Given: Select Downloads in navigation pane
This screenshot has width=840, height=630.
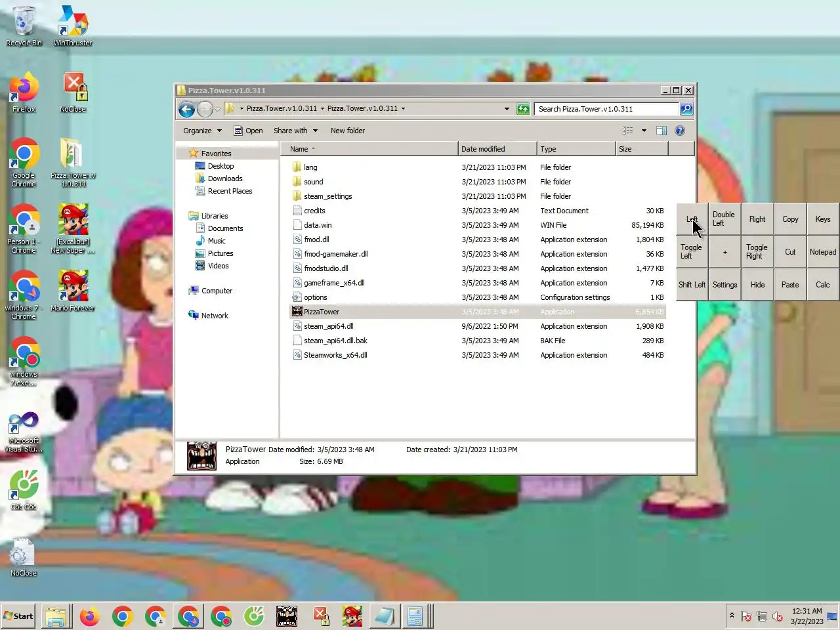Looking at the screenshot, I should 225,178.
